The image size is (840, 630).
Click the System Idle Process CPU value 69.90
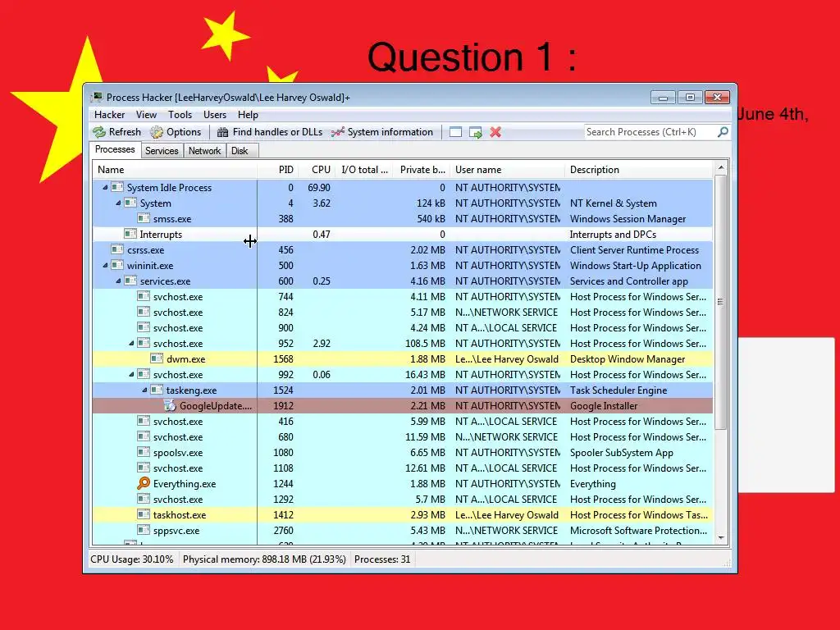(319, 188)
